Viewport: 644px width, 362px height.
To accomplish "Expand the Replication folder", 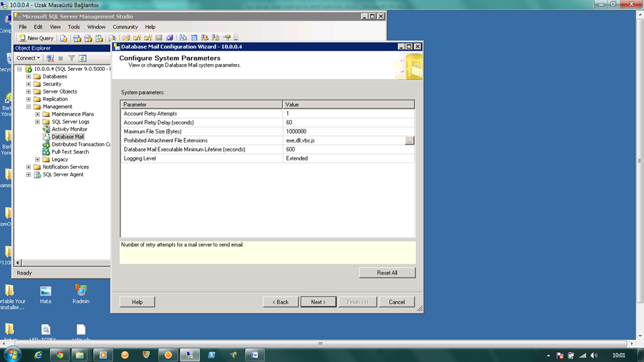I will pos(28,99).
